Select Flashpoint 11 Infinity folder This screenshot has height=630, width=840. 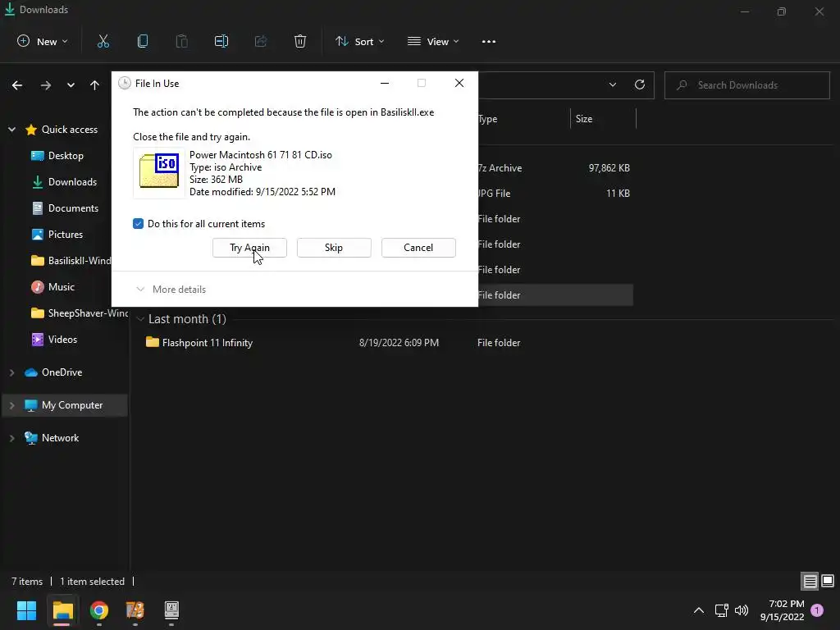(207, 343)
